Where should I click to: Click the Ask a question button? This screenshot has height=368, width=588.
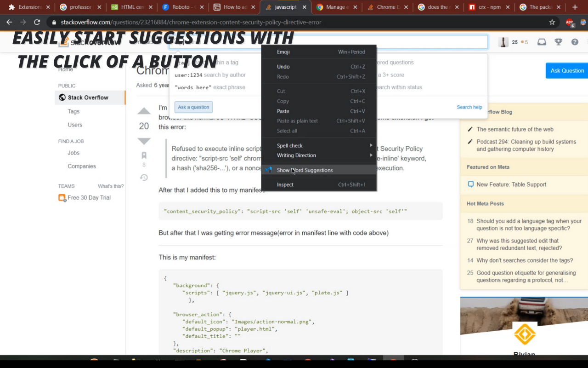tap(193, 107)
